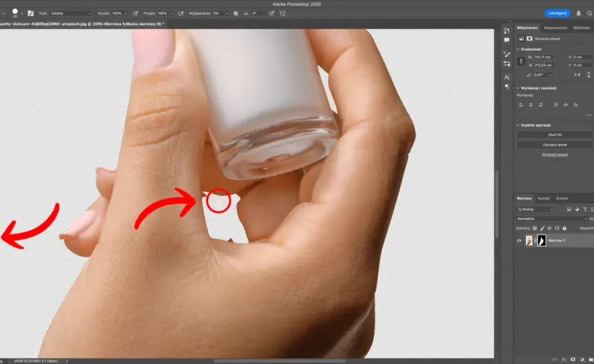Click the blue Udostępnij share button
This screenshot has width=594, height=364.
coord(558,13)
